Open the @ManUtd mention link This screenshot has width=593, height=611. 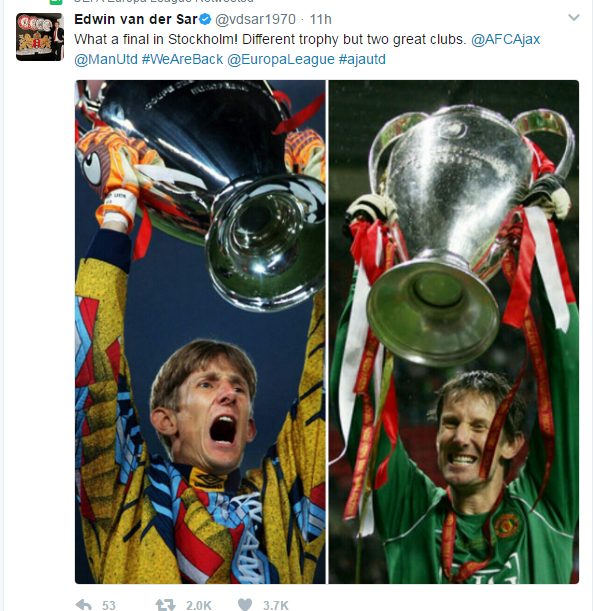[x=106, y=59]
